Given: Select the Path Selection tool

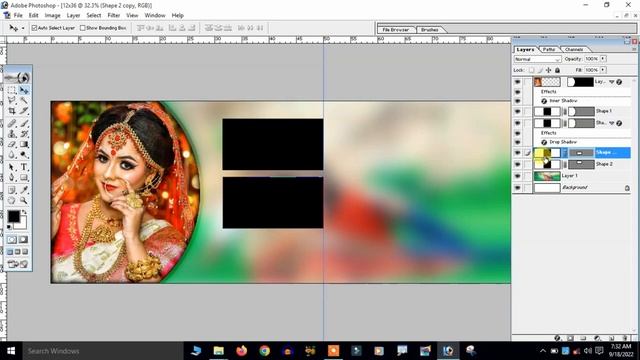Looking at the screenshot, I should point(12,167).
